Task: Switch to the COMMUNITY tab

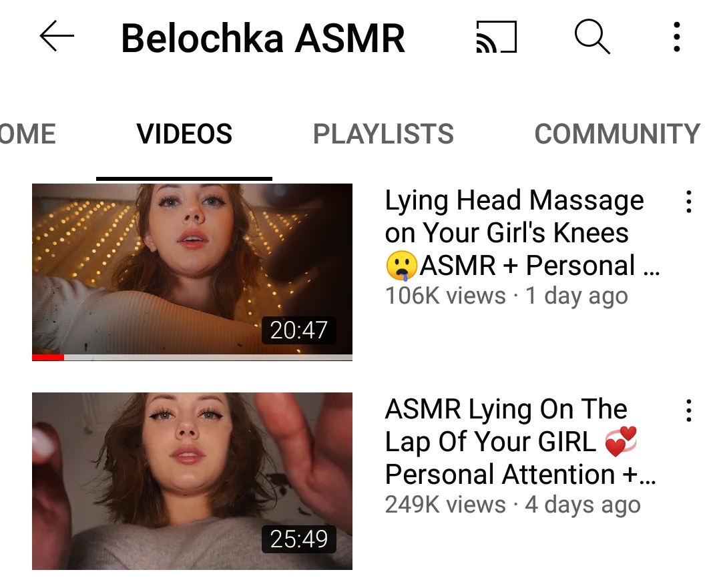Action: coord(617,133)
